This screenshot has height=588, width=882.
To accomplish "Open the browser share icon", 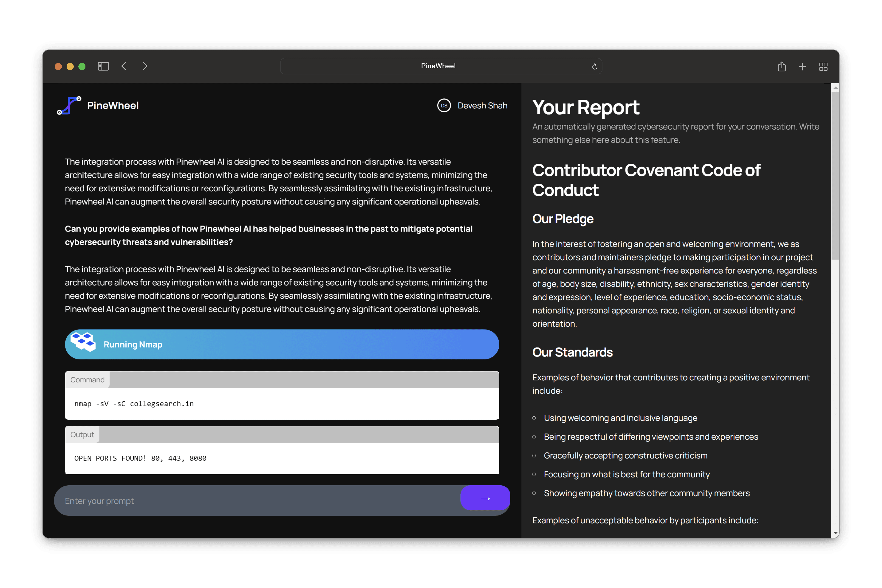I will [781, 66].
